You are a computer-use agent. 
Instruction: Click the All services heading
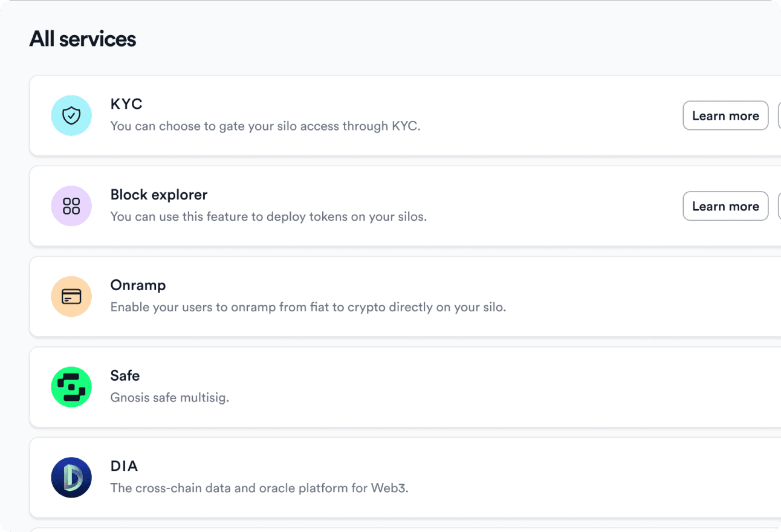pyautogui.click(x=83, y=39)
